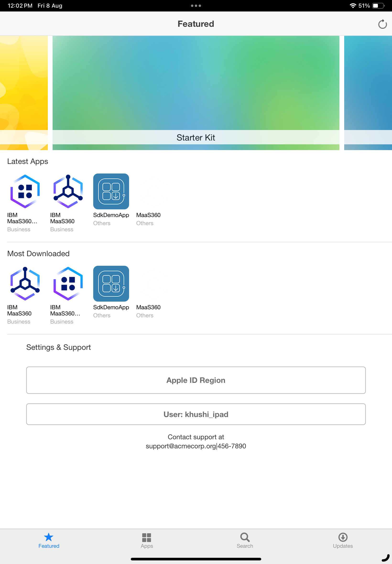The height and width of the screenshot is (564, 392).
Task: Tap the refresh icon in the header
Action: pos(382,24)
